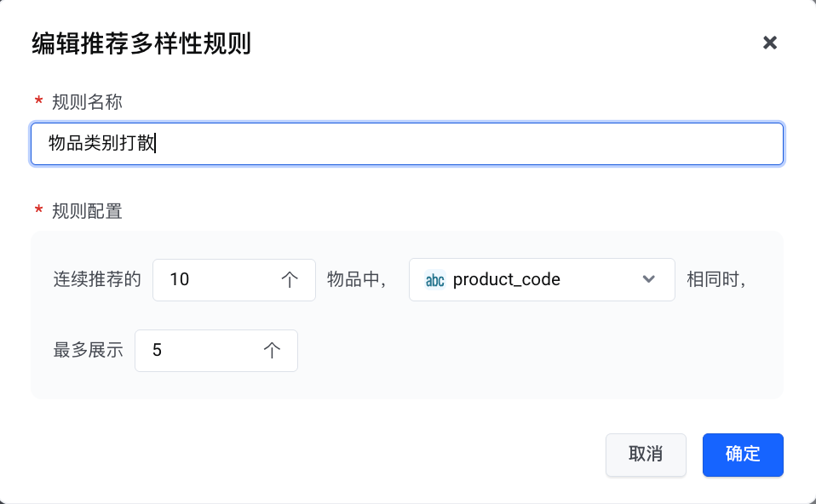This screenshot has width=816, height=504.
Task: Close the edit diversity rule dialog
Action: tap(770, 43)
